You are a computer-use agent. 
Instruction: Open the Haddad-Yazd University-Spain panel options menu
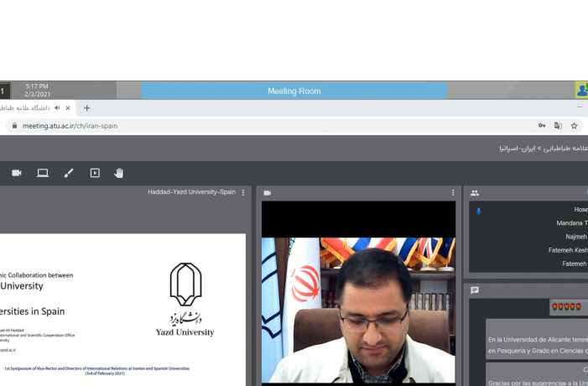[x=243, y=192]
